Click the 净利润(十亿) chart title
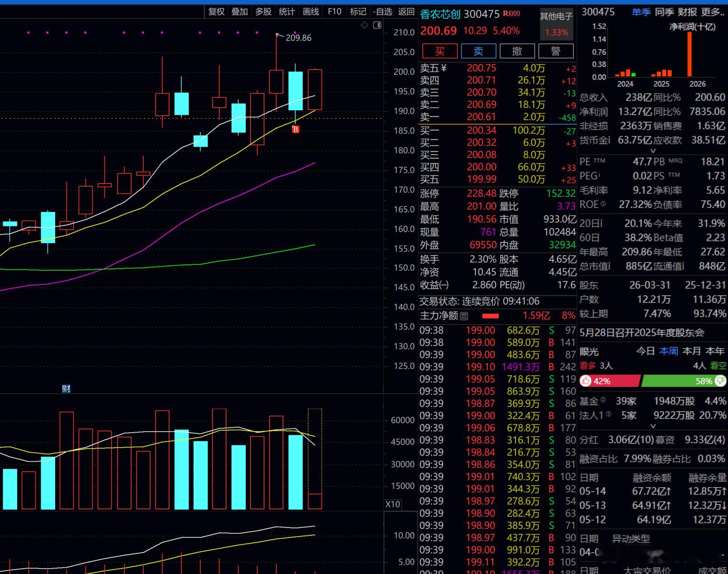The height and width of the screenshot is (574, 728). click(692, 27)
